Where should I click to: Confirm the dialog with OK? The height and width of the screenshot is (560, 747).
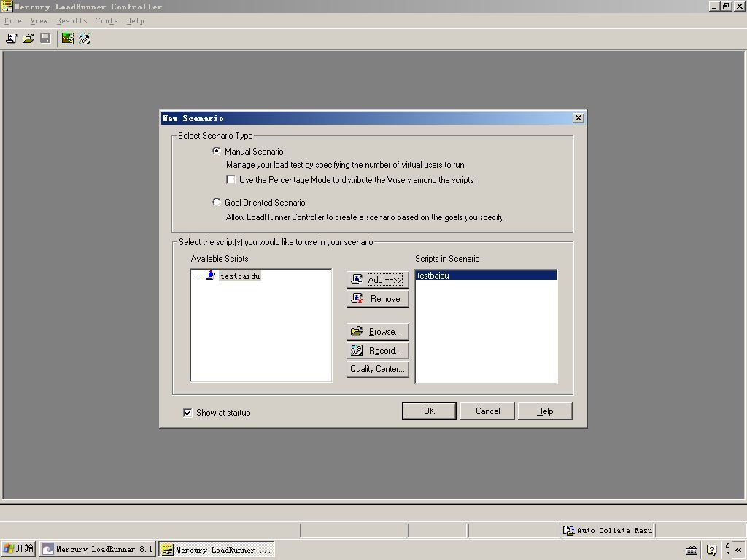point(429,411)
